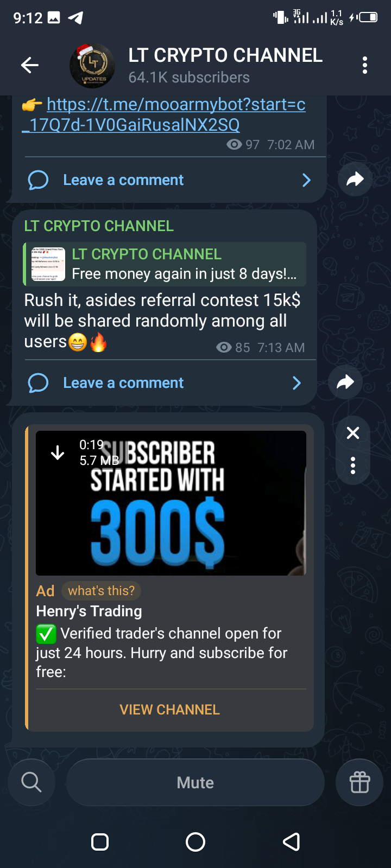The width and height of the screenshot is (391, 868).
Task: Open the three-dot channel options menu
Action: click(365, 65)
